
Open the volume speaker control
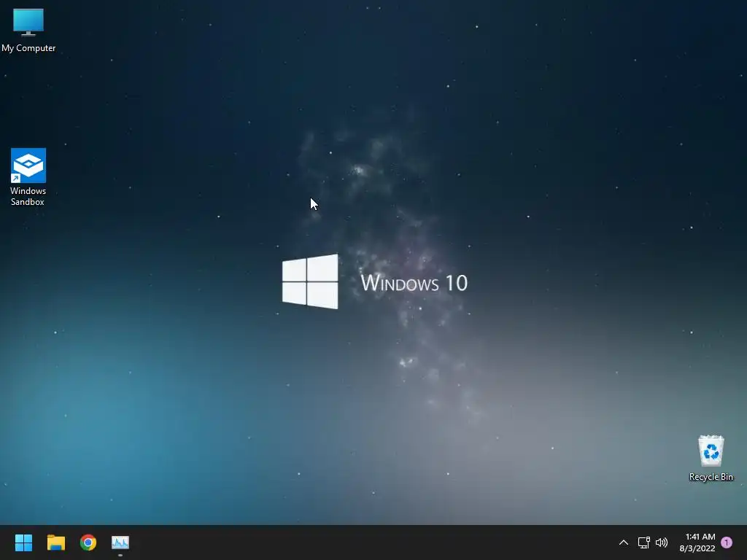tap(662, 542)
